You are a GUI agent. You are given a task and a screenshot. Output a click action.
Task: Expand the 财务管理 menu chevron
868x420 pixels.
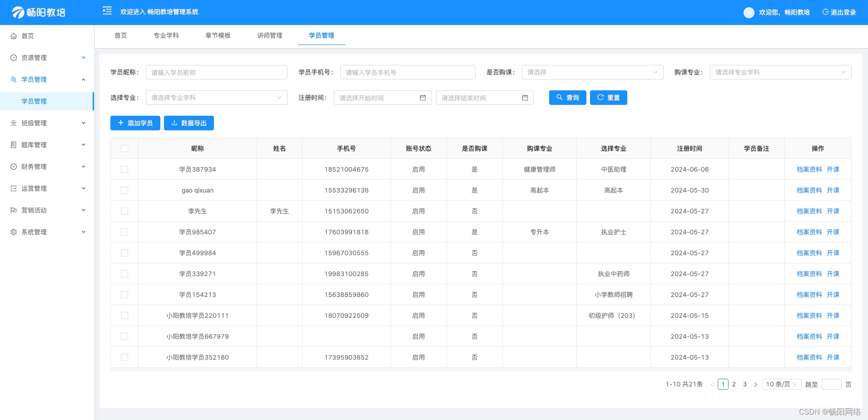[84, 167]
